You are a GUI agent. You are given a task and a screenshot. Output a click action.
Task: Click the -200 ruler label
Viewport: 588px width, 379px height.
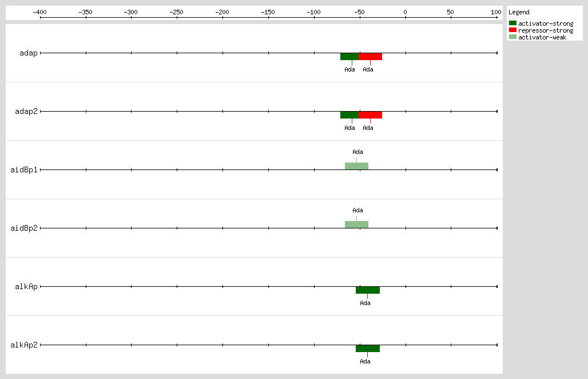pos(223,12)
